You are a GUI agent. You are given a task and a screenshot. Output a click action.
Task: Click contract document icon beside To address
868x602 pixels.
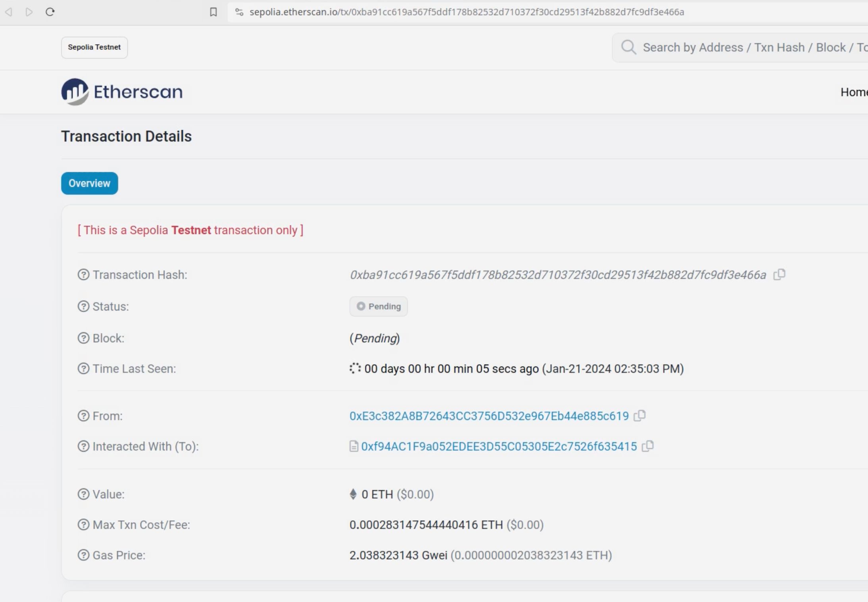(353, 447)
